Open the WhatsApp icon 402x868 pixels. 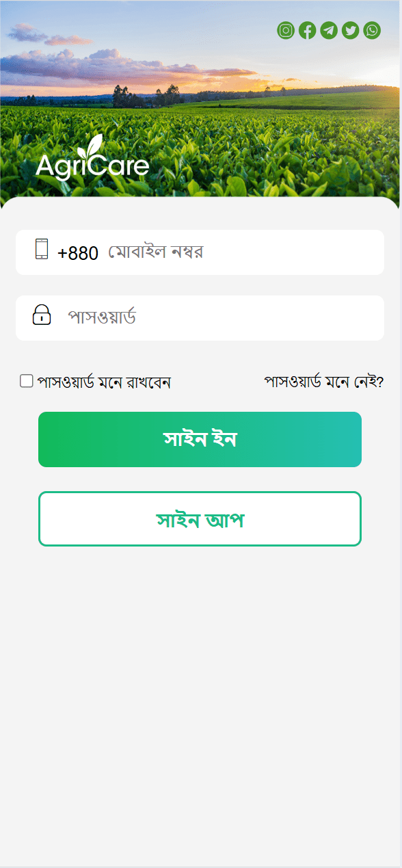click(x=372, y=30)
